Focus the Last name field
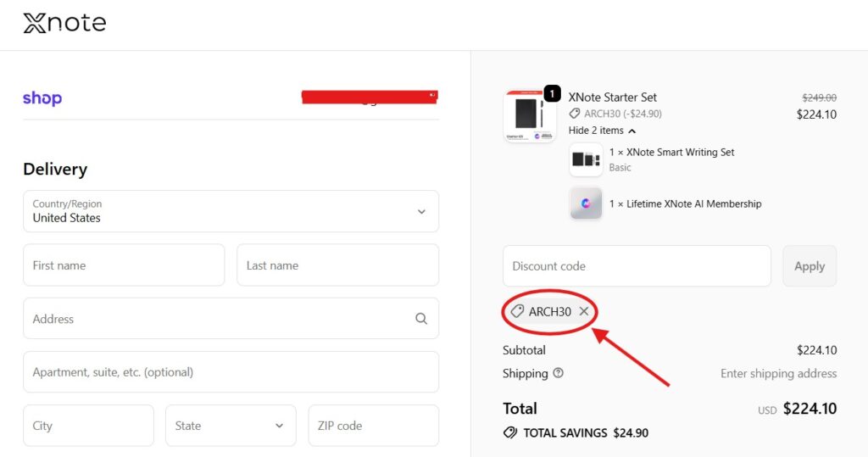 (x=337, y=265)
